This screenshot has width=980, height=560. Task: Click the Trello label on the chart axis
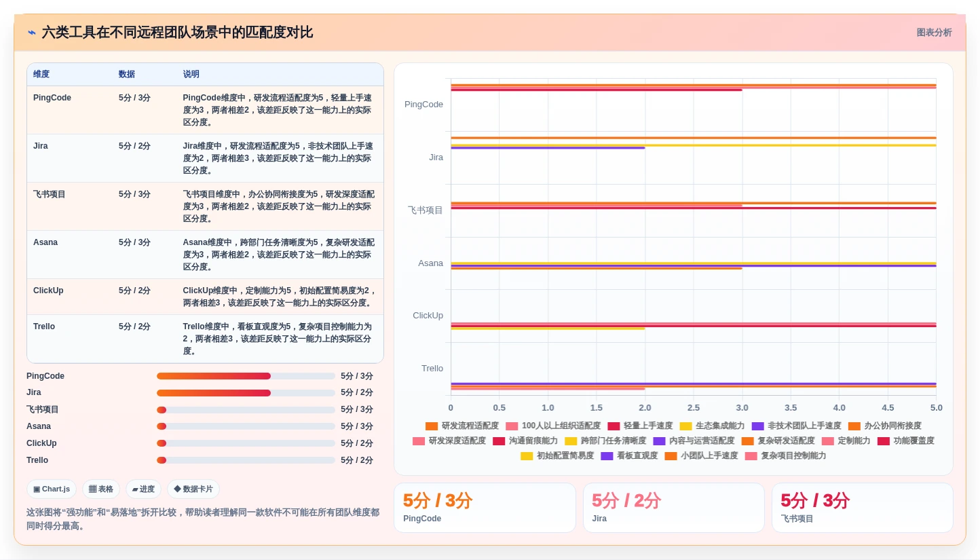click(432, 369)
